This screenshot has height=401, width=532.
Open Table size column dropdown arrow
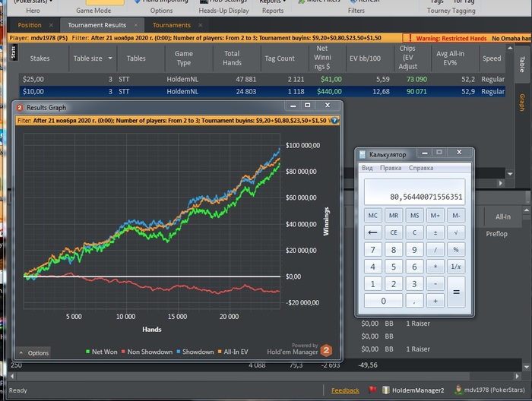(110, 58)
